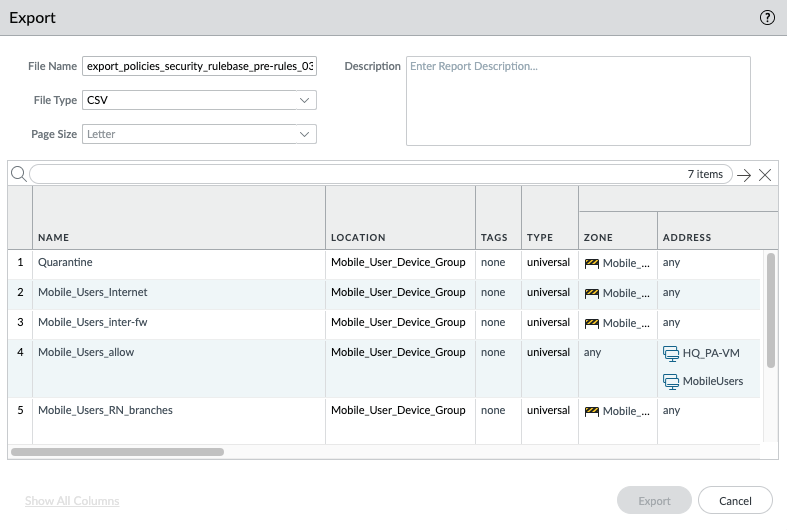Click the help question mark icon
The image size is (787, 530).
(768, 17)
